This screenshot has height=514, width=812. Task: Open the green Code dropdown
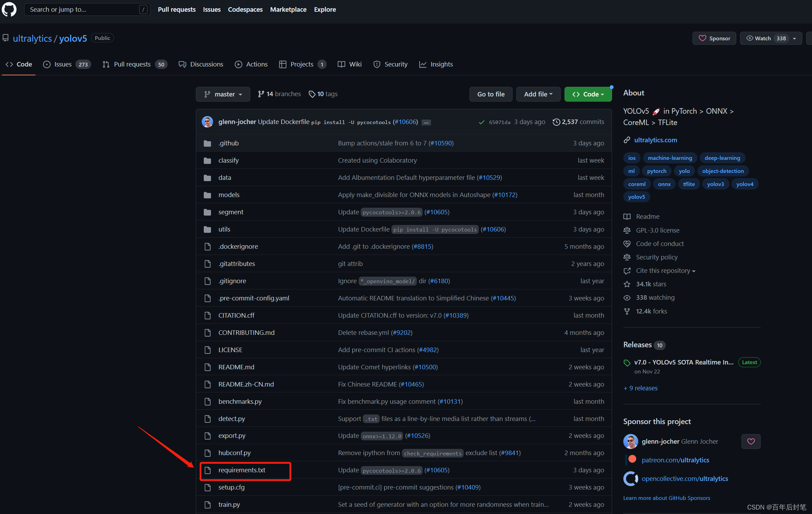[x=588, y=94]
